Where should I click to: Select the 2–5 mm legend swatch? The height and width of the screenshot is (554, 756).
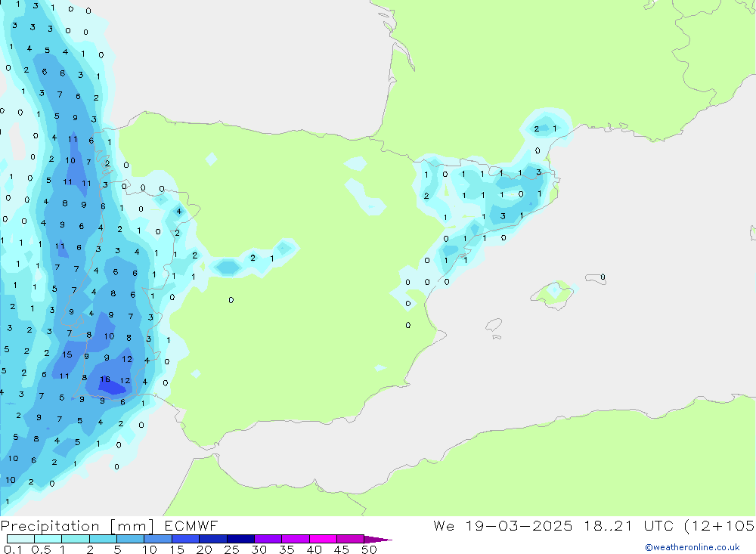103,539
